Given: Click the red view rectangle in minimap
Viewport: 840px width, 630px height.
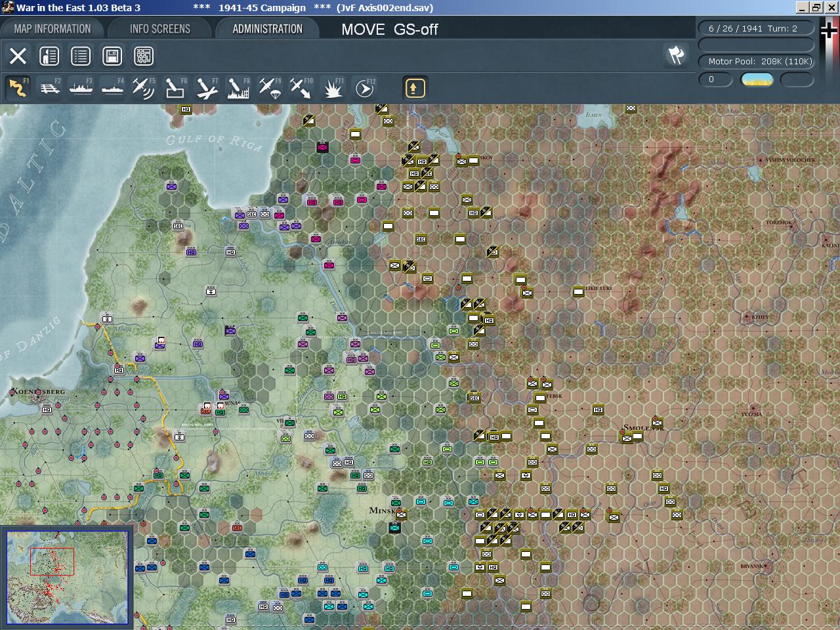Looking at the screenshot, I should click(x=52, y=562).
